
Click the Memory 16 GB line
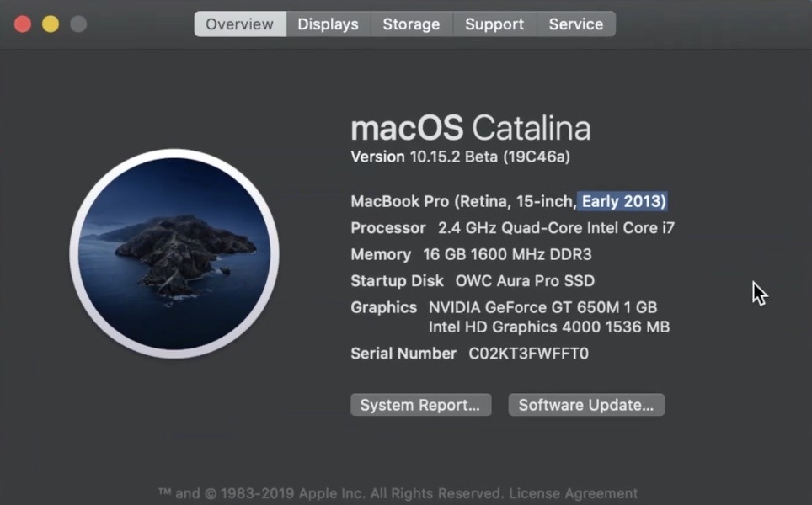(x=473, y=254)
